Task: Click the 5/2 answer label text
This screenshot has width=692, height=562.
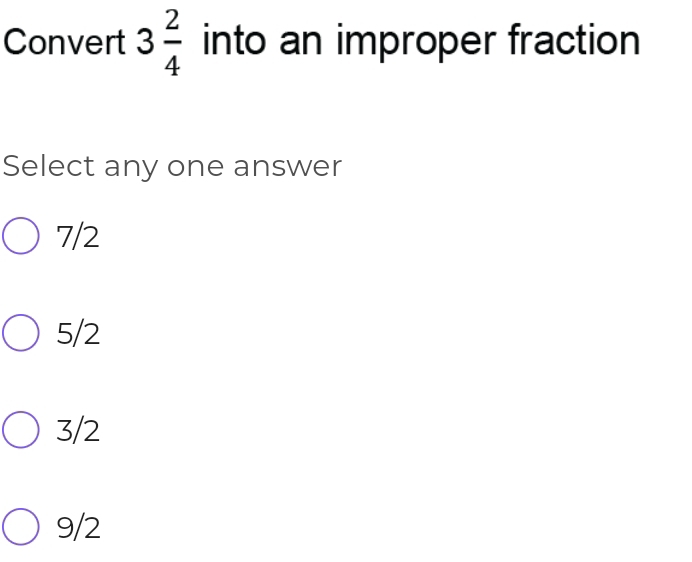Action: 78,334
